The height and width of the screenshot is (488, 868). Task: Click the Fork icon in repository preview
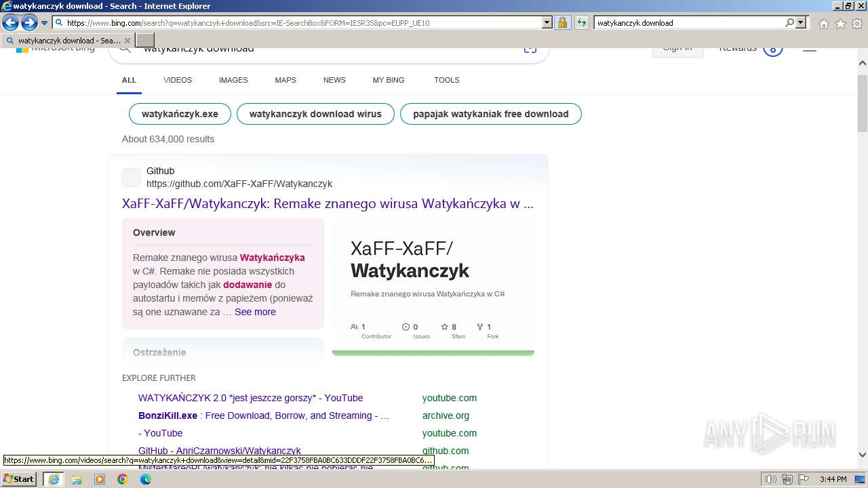[480, 327]
